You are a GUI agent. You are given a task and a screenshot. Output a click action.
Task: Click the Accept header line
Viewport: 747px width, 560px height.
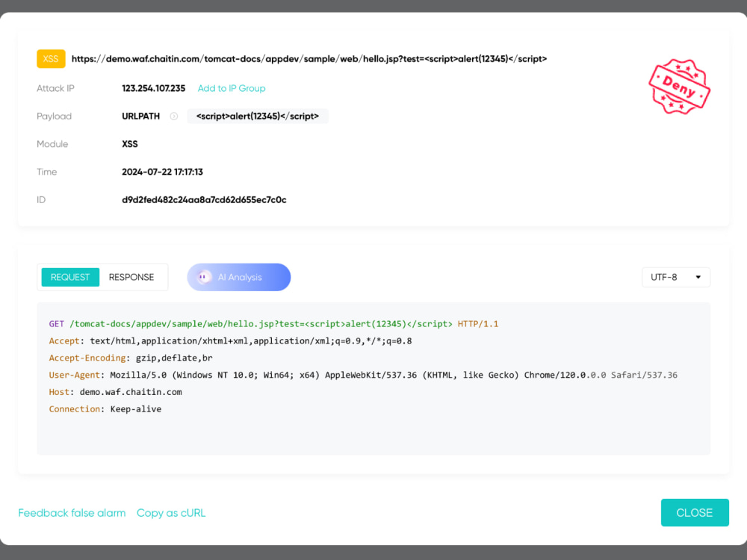pyautogui.click(x=230, y=341)
